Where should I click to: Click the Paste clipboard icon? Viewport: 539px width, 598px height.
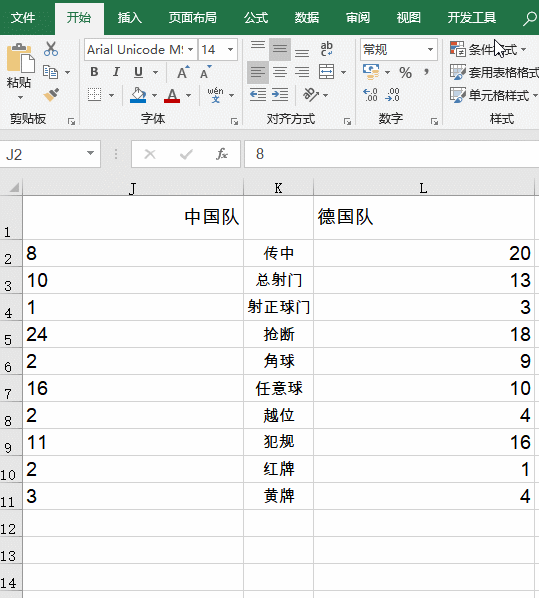[x=20, y=58]
